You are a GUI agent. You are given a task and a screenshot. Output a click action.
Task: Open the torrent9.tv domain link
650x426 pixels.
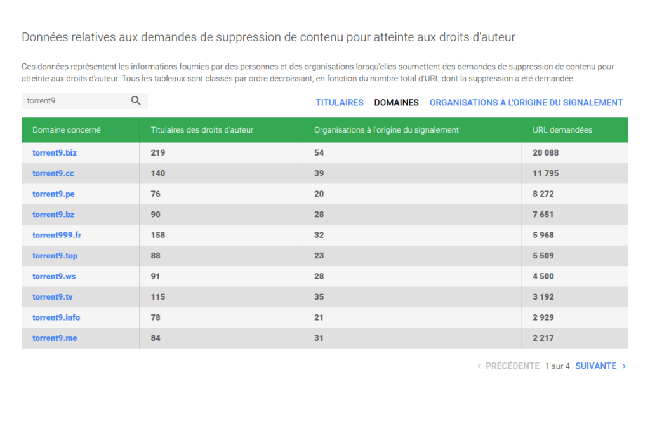tap(52, 297)
